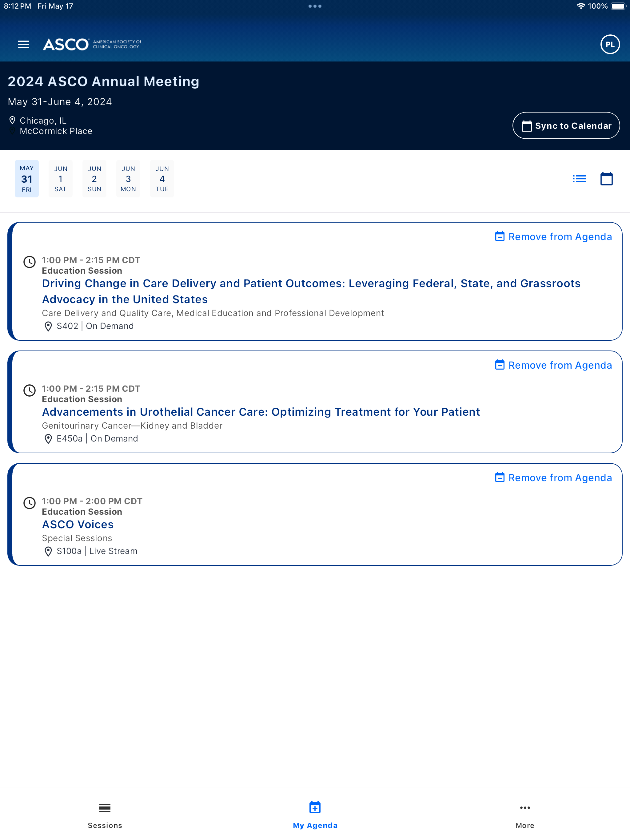Open the ASCO Voices session link
630x840 pixels.
(x=78, y=525)
